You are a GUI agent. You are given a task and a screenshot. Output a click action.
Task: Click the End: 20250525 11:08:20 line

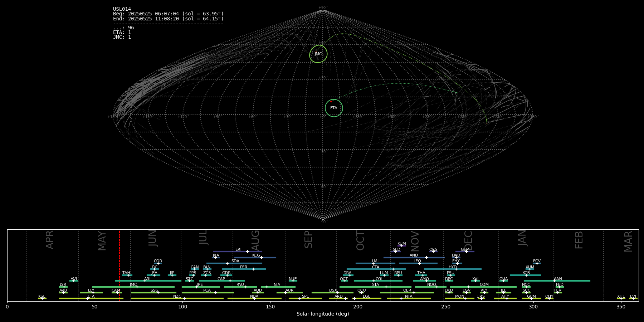click(168, 19)
